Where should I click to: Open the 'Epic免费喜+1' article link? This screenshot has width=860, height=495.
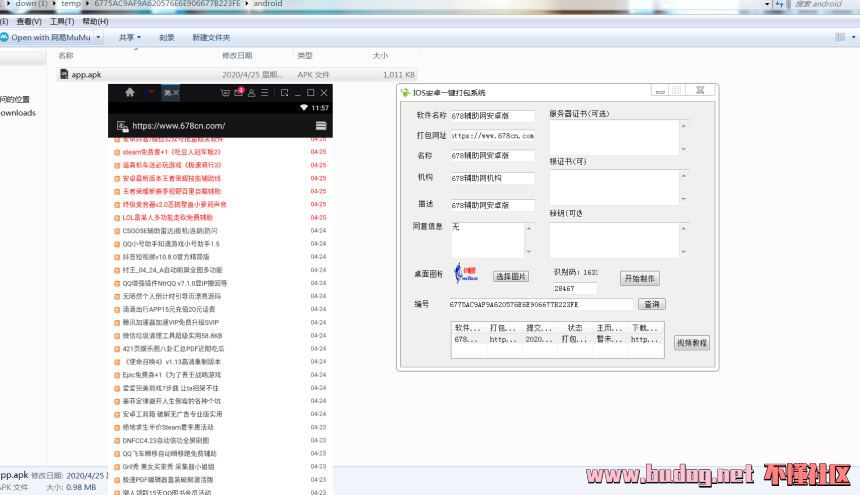click(x=172, y=375)
